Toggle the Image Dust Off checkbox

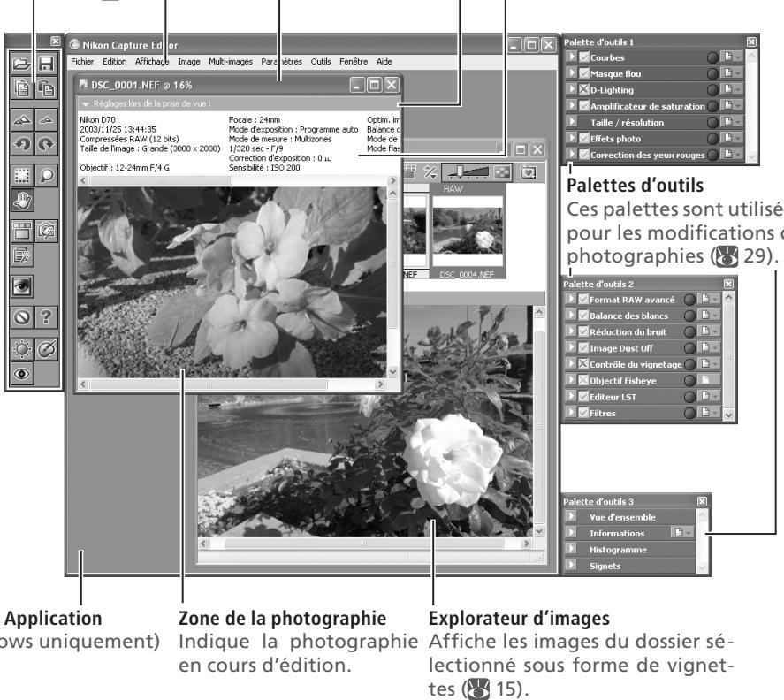tap(583, 347)
